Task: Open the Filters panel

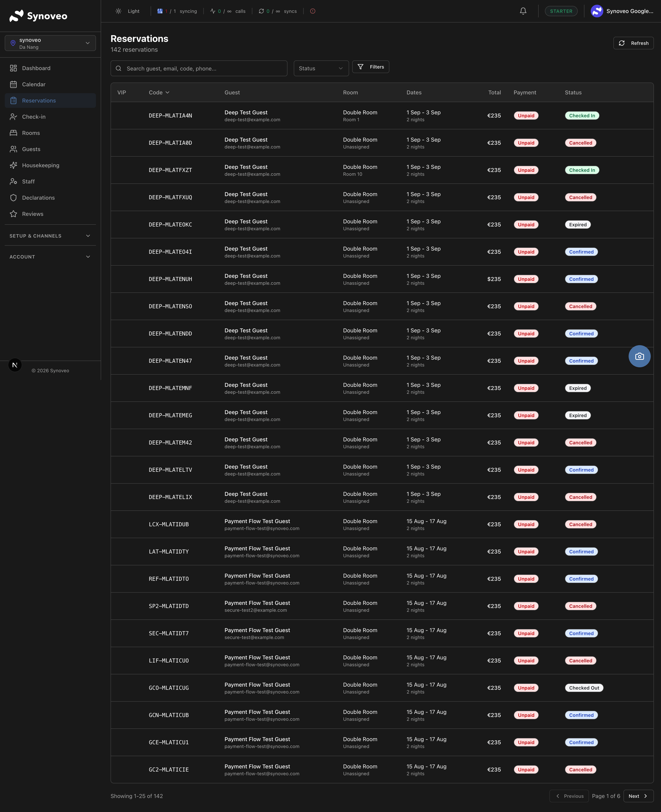Action: click(x=370, y=67)
